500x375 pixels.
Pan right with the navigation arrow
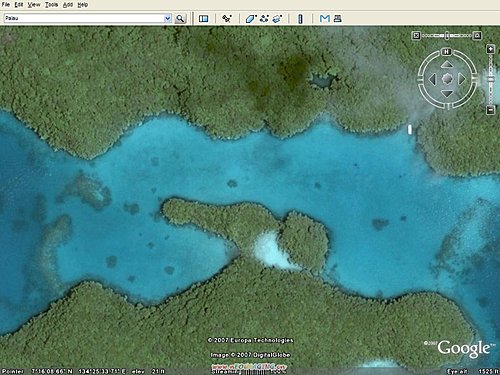click(461, 79)
